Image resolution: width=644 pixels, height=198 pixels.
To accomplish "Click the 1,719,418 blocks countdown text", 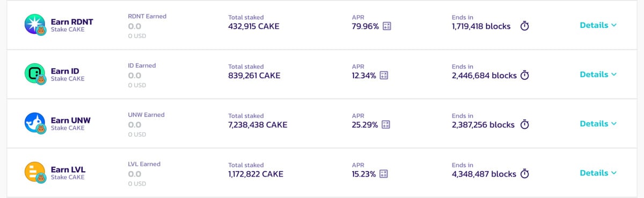I will click(481, 26).
